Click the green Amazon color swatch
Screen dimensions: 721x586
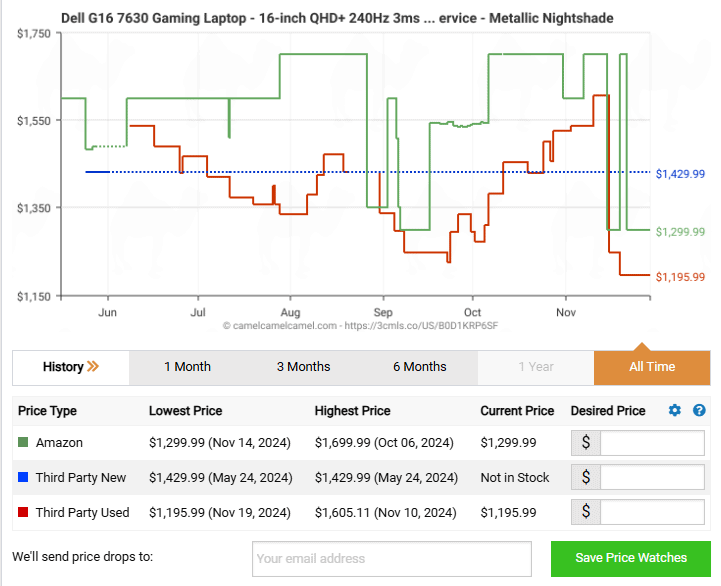coord(23,442)
